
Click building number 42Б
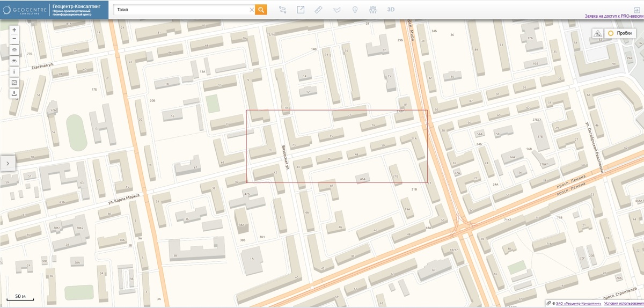point(247,194)
